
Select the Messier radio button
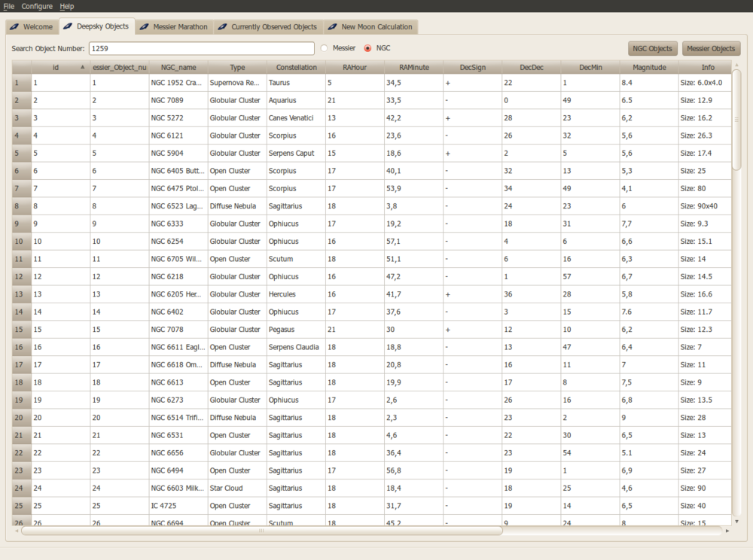point(325,48)
